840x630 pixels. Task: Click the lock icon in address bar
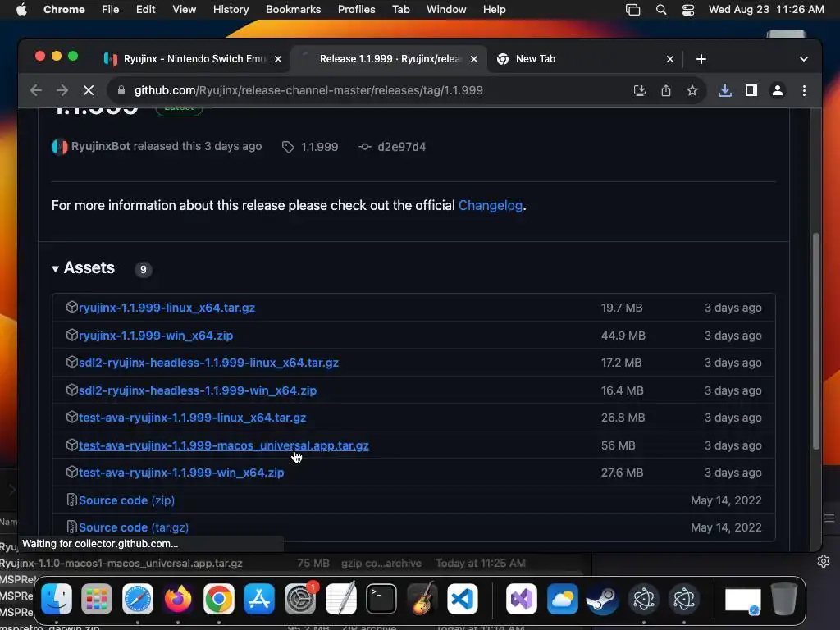[121, 90]
